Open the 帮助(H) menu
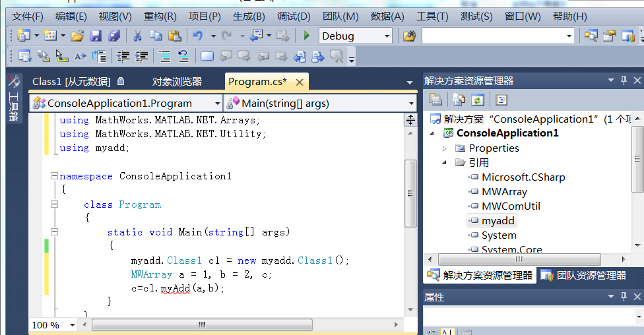This screenshot has height=335, width=644. point(569,16)
